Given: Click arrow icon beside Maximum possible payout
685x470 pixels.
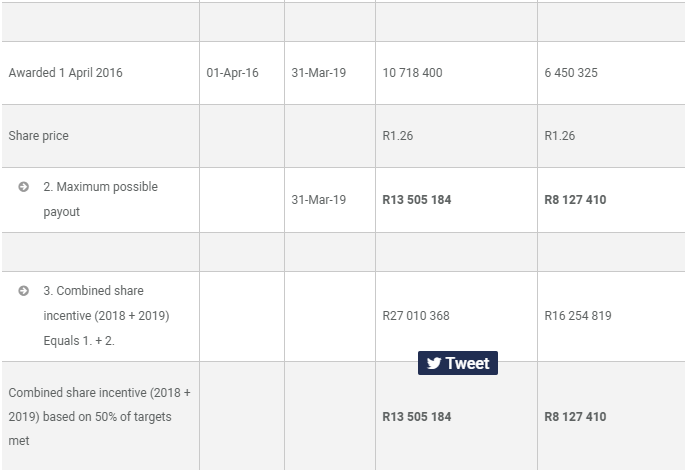Looking at the screenshot, I should pyautogui.click(x=23, y=188).
